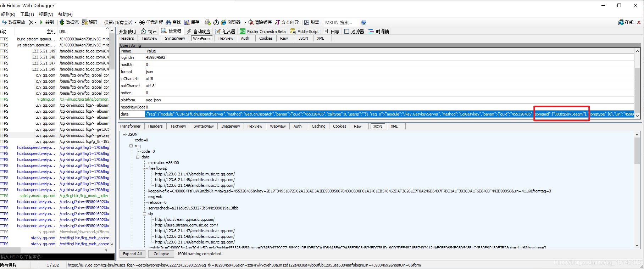This screenshot has height=269, width=644.
Task: Click the Tearoff (脱离) toolbar icon
Action: tap(306, 22)
